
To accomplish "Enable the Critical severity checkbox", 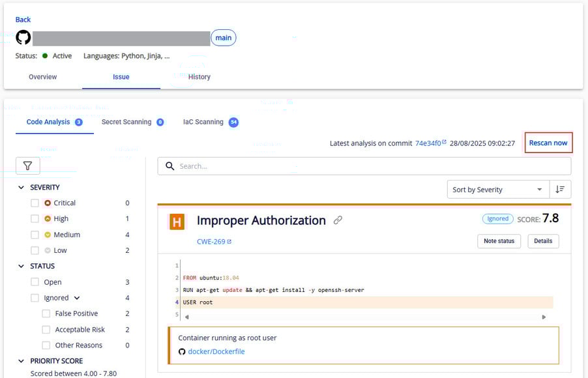I will pos(35,203).
